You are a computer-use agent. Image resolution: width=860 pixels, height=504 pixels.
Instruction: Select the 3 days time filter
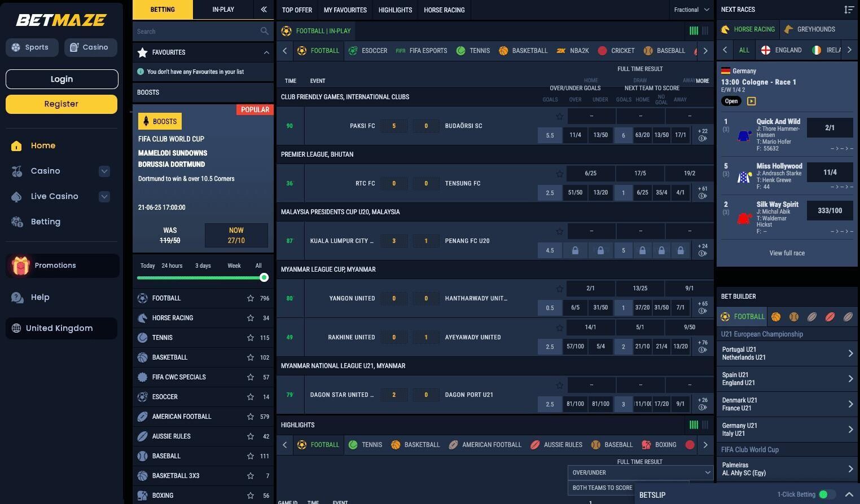point(203,266)
